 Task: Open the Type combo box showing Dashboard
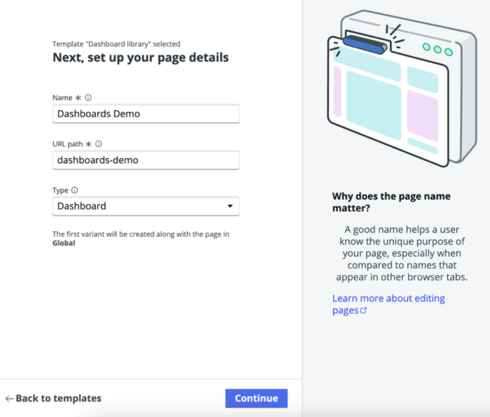coord(146,206)
